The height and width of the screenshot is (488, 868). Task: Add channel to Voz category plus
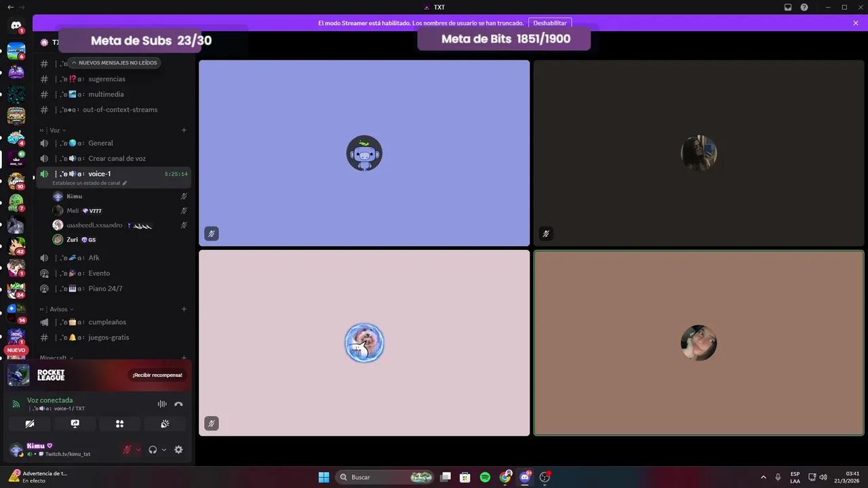point(184,130)
